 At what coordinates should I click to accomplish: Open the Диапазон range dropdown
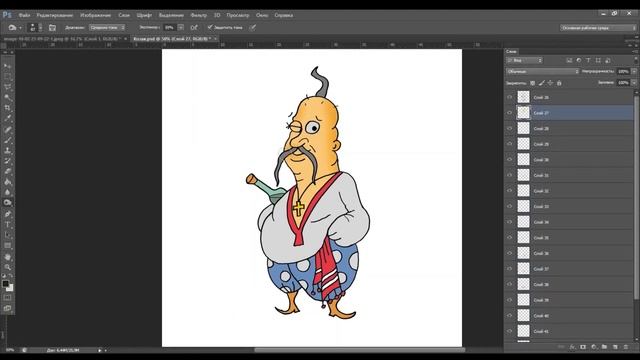pyautogui.click(x=107, y=28)
